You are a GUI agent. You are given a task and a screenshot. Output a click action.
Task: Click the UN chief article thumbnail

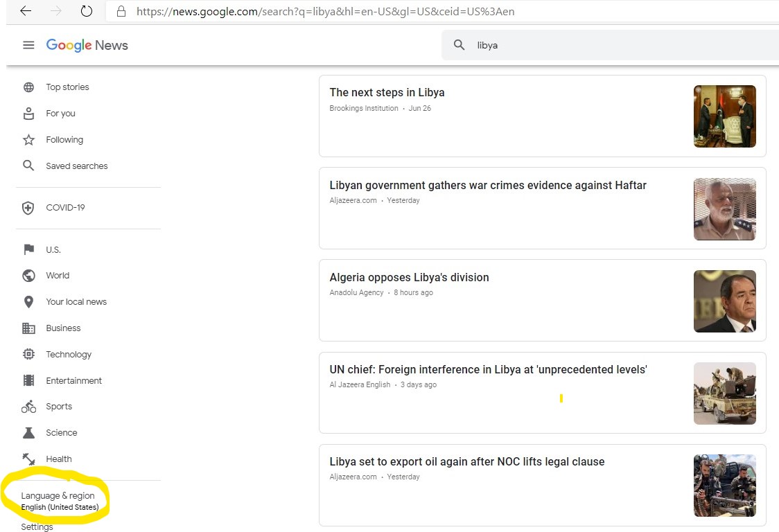725,393
